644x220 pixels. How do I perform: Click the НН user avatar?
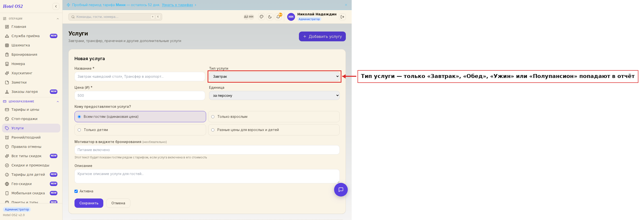click(x=291, y=17)
